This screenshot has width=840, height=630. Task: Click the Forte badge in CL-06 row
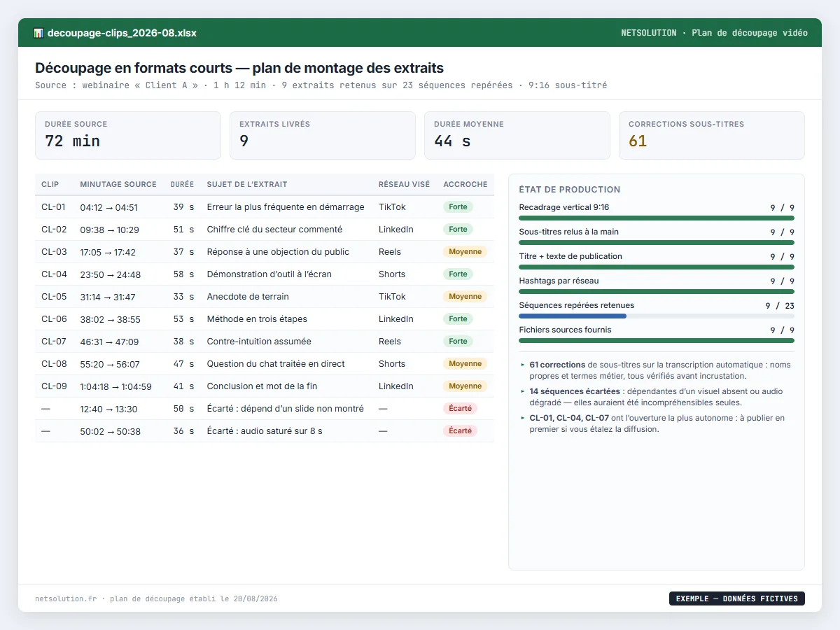click(458, 319)
